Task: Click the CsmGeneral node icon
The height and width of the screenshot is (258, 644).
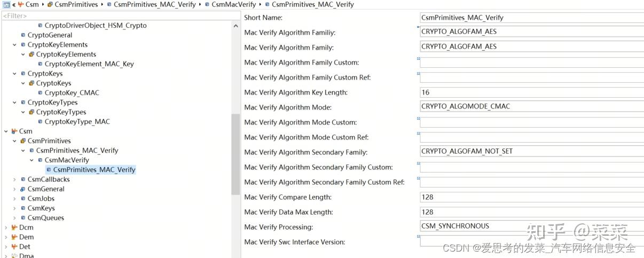Action: [23, 189]
